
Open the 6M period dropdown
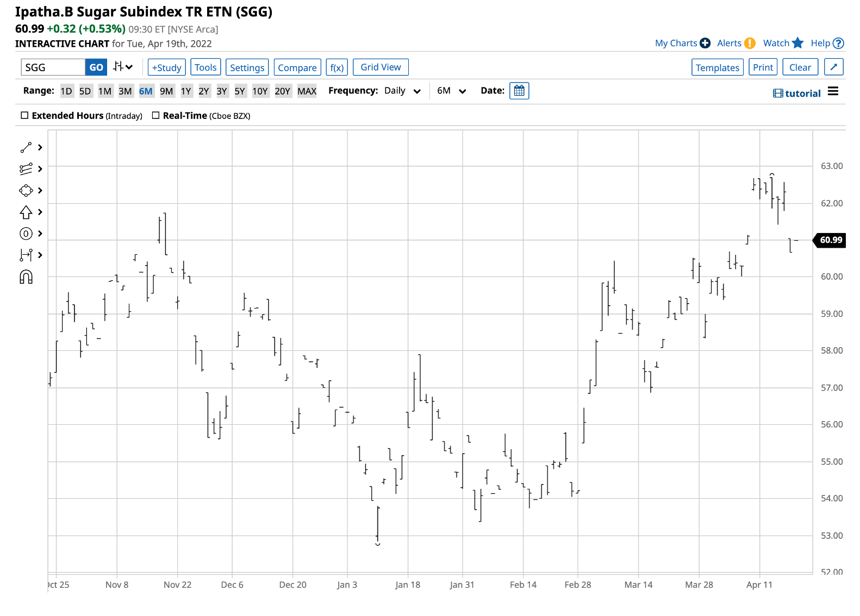click(452, 91)
